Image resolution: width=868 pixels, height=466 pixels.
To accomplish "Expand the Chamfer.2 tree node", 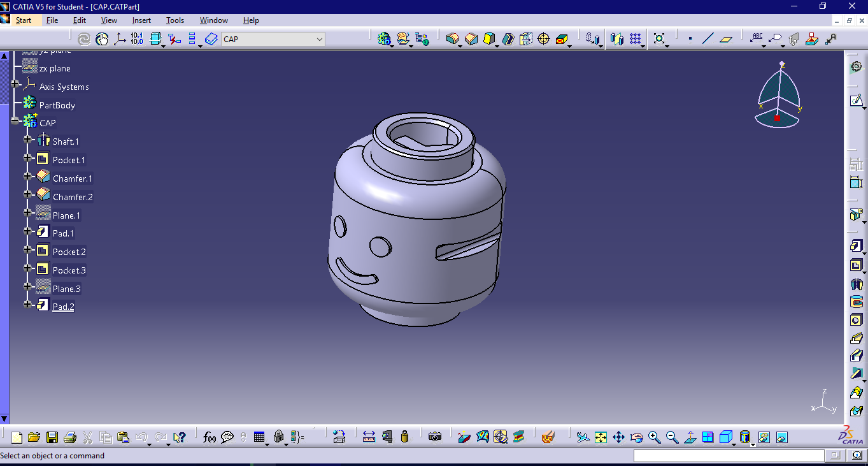I will (28, 194).
